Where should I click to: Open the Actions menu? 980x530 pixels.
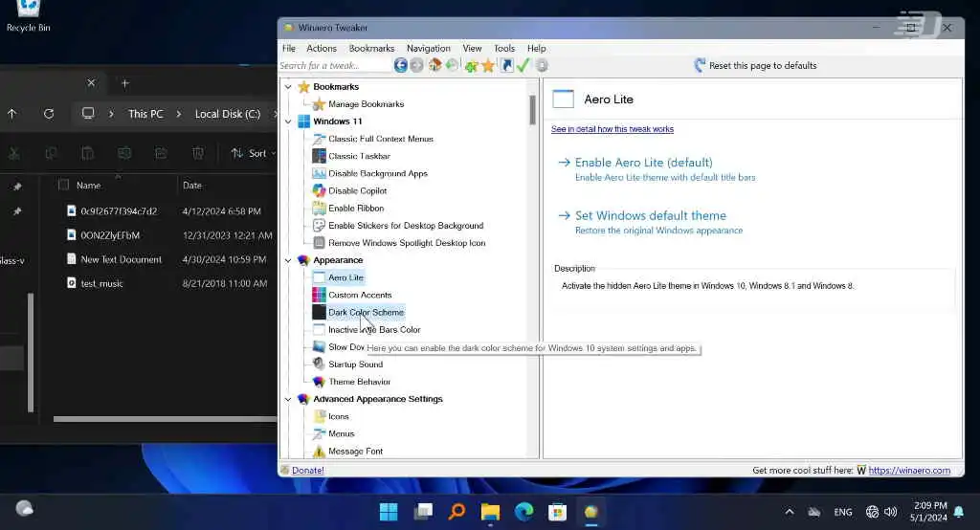(x=322, y=48)
